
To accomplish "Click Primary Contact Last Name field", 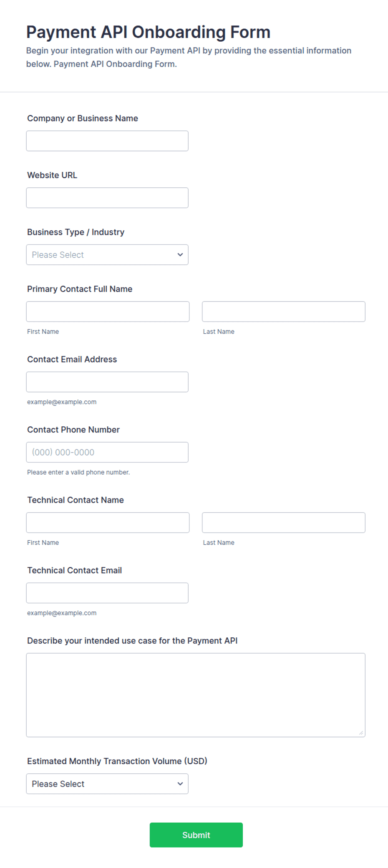I will (x=284, y=312).
